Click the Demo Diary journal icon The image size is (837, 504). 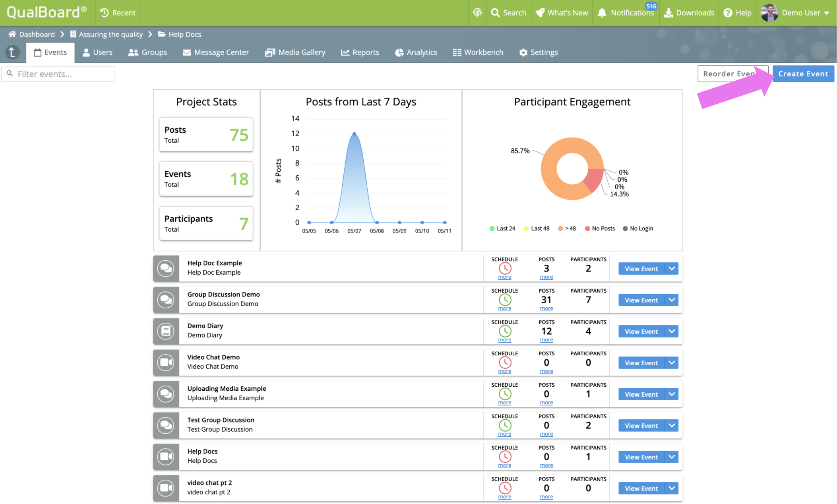coord(166,331)
